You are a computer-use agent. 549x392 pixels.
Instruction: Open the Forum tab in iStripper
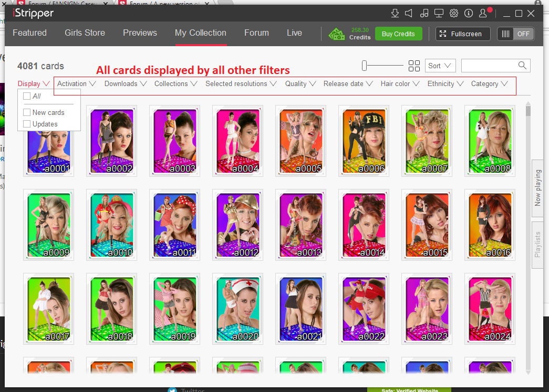[257, 33]
